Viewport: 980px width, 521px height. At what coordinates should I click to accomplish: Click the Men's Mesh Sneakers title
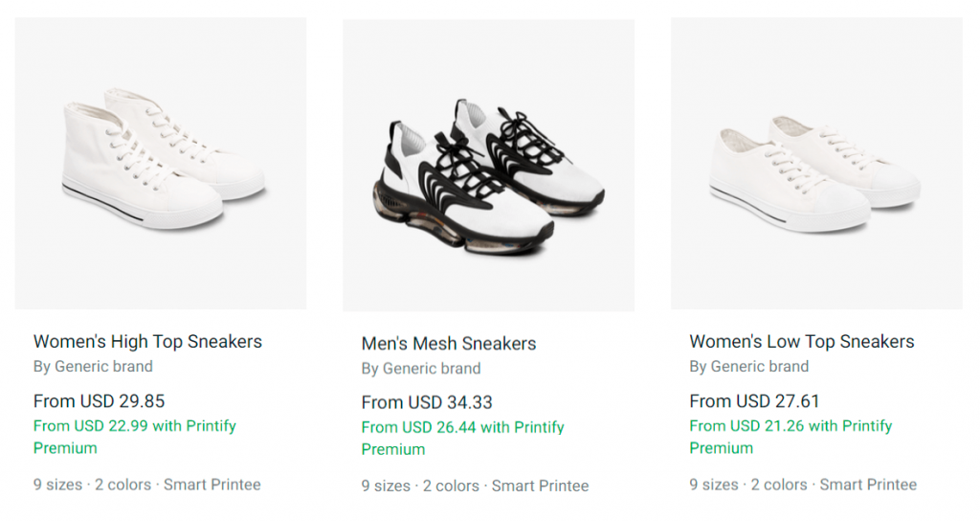[449, 344]
